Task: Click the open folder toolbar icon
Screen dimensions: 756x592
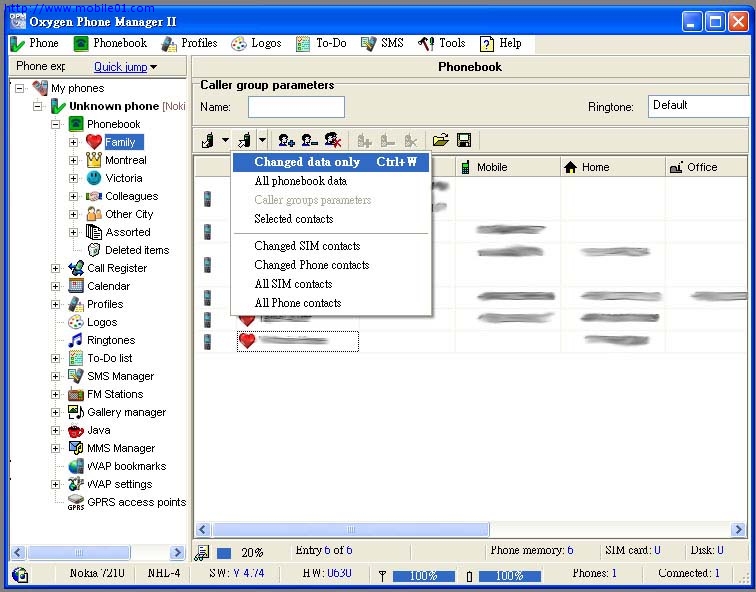Action: (x=440, y=140)
